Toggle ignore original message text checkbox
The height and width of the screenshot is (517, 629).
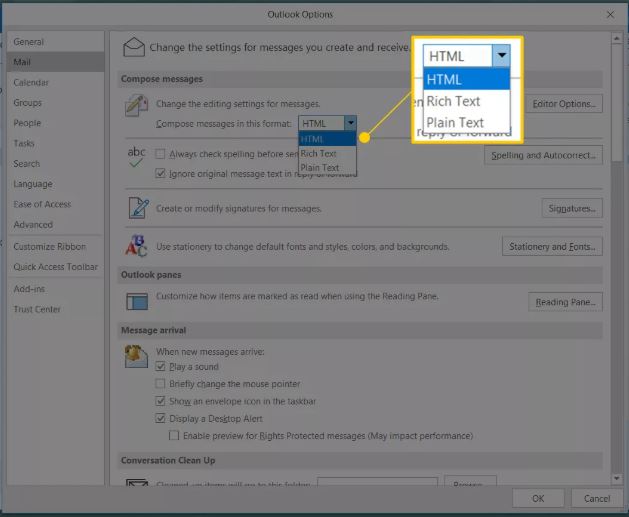coord(160,174)
